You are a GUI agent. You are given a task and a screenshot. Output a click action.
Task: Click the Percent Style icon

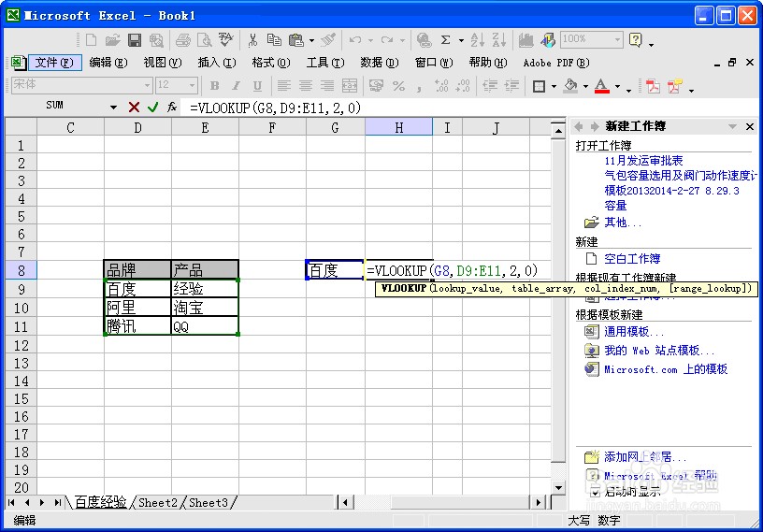pos(398,86)
